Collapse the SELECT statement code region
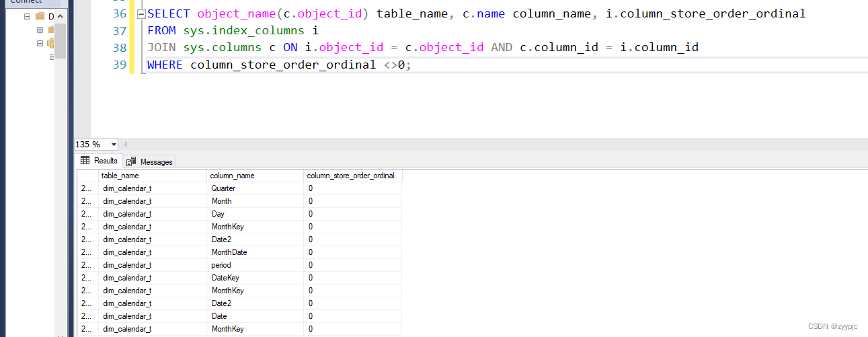Screen dimensions: 868x337 pyautogui.click(x=141, y=14)
